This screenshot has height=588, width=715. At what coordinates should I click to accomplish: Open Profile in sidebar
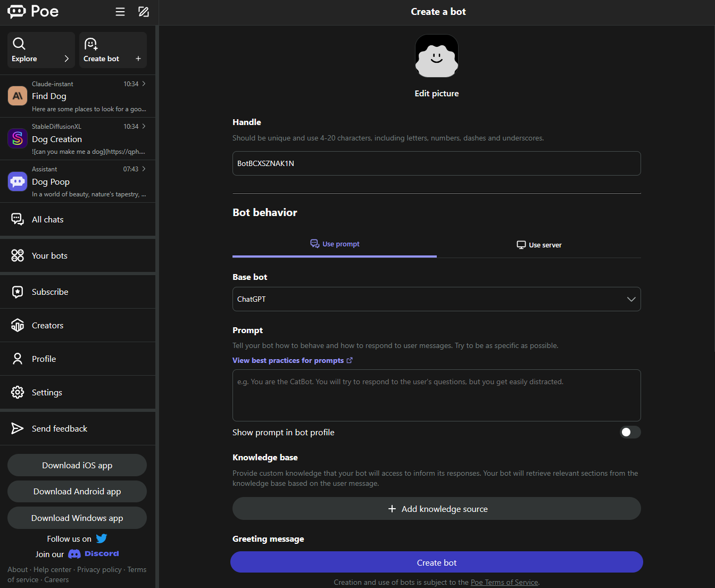tap(78, 359)
